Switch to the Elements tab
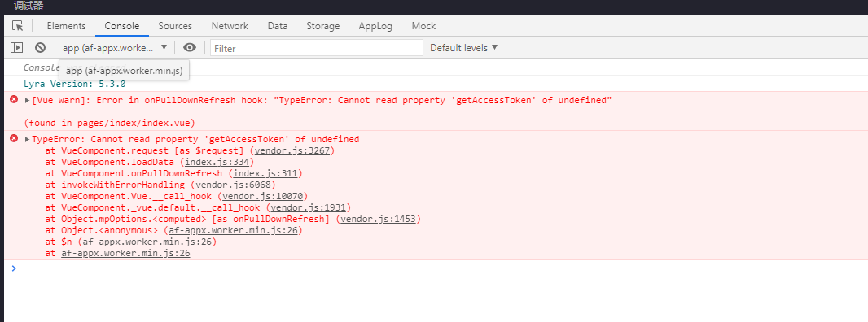 click(x=67, y=26)
